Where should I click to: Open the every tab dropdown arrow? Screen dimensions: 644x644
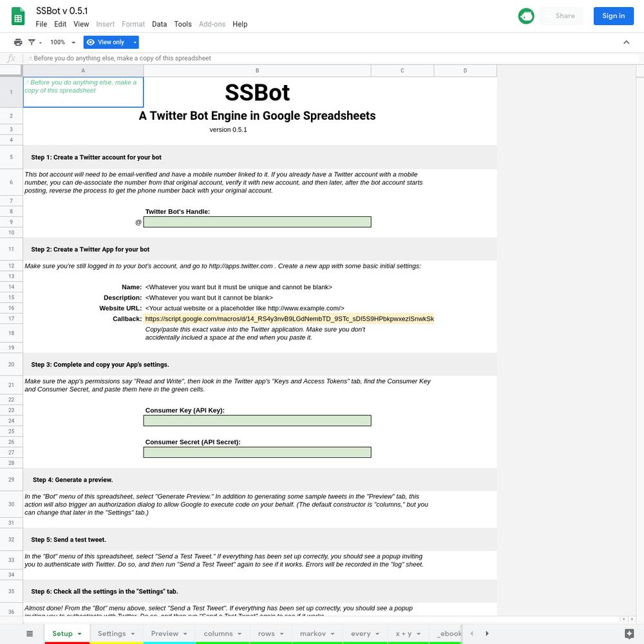[377, 634]
